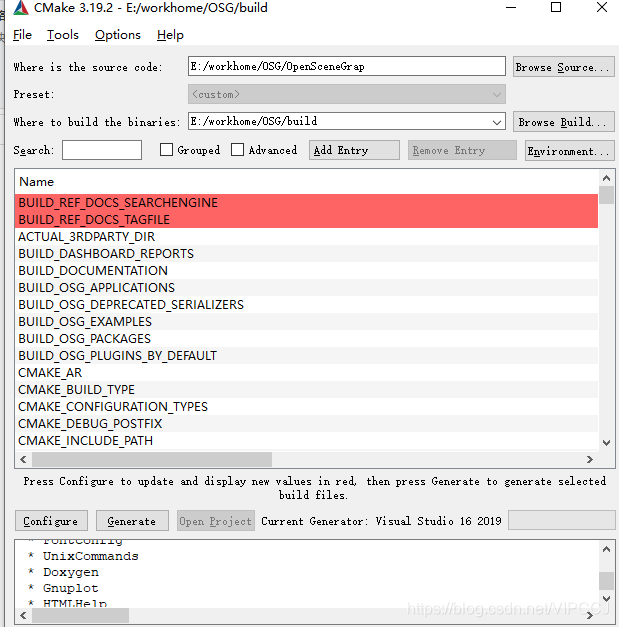Select BUILD_DOCUMENTATION entry
619x627 pixels.
[x=306, y=271]
